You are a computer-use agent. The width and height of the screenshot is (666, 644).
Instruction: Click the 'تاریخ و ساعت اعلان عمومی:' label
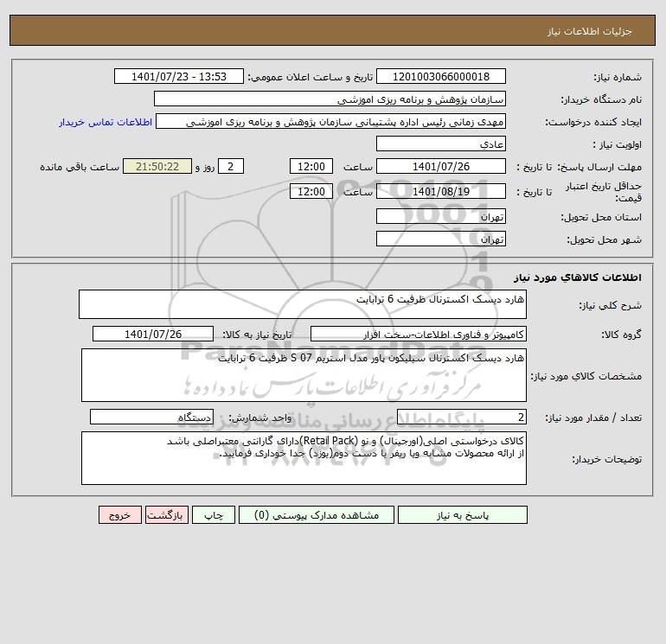[310, 77]
